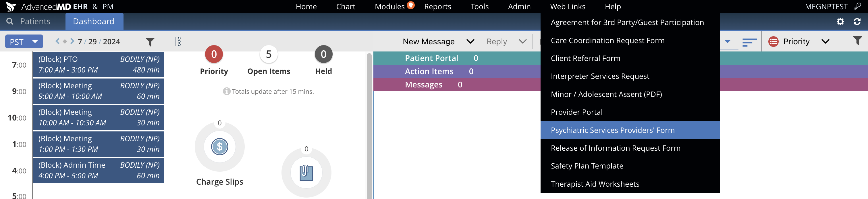Open the scheduler filter funnel icon
This screenshot has width=868, height=199.
click(150, 42)
